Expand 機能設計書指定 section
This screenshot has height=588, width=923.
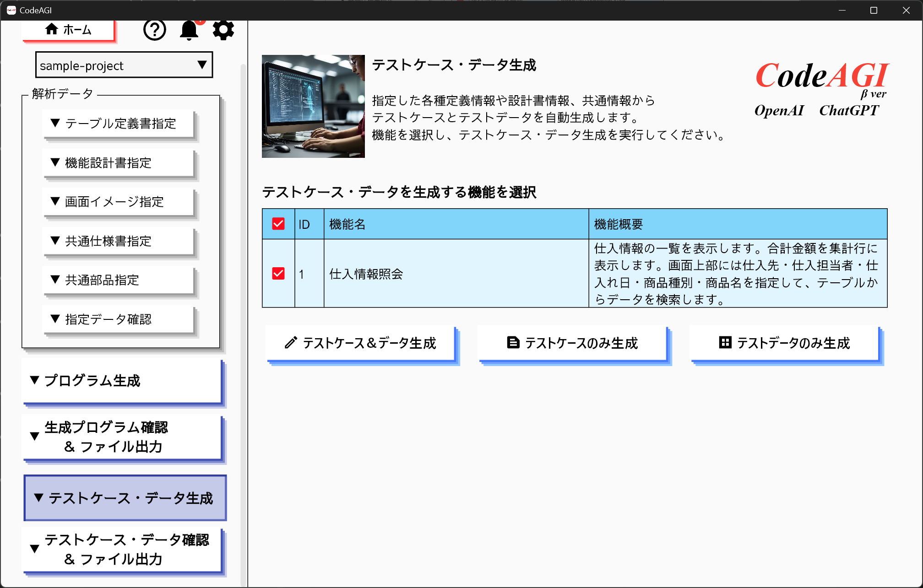118,163
